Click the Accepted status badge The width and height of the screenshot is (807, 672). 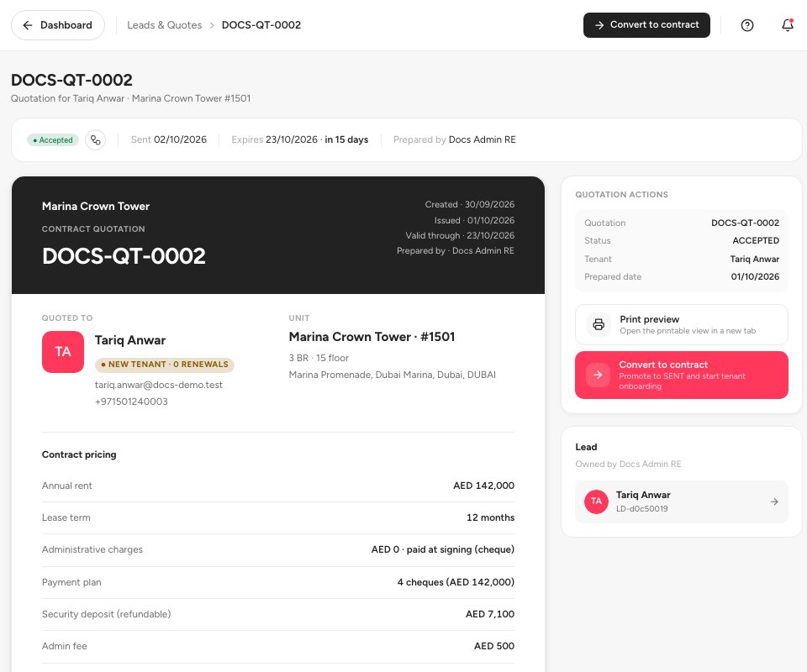pyautogui.click(x=52, y=139)
